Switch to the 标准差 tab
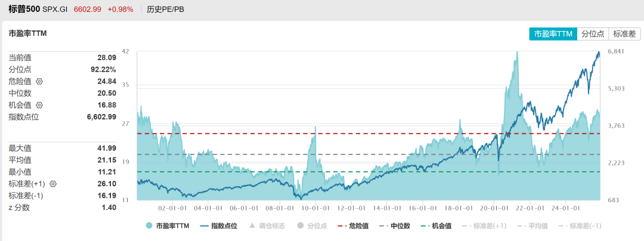The height and width of the screenshot is (241, 644). tap(624, 34)
